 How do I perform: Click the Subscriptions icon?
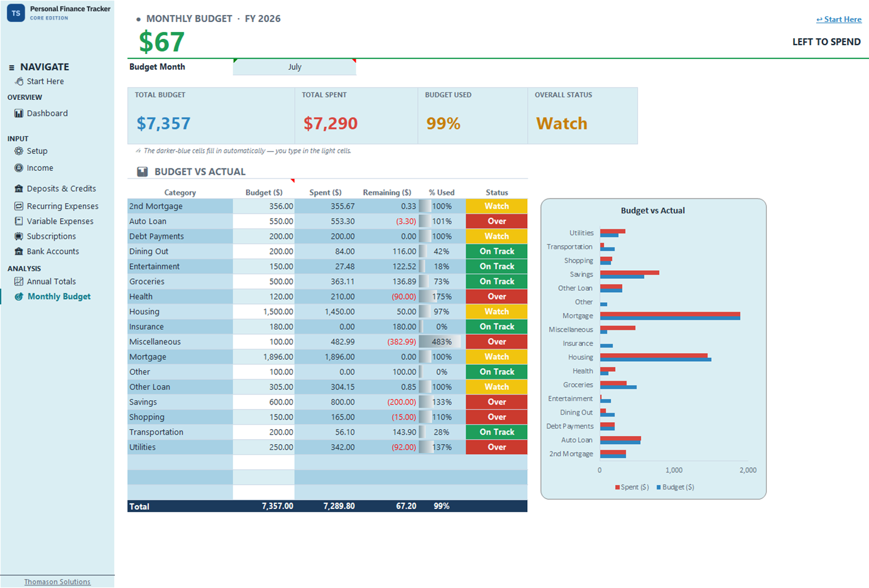[x=19, y=236]
